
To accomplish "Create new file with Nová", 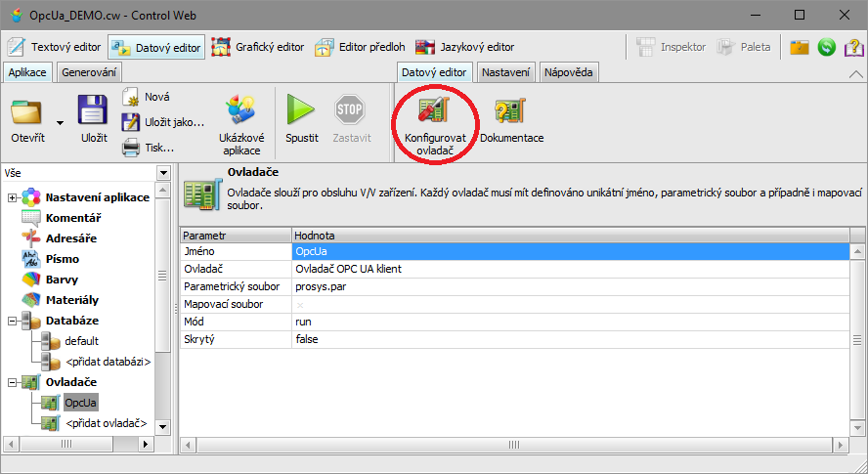I will (132, 97).
